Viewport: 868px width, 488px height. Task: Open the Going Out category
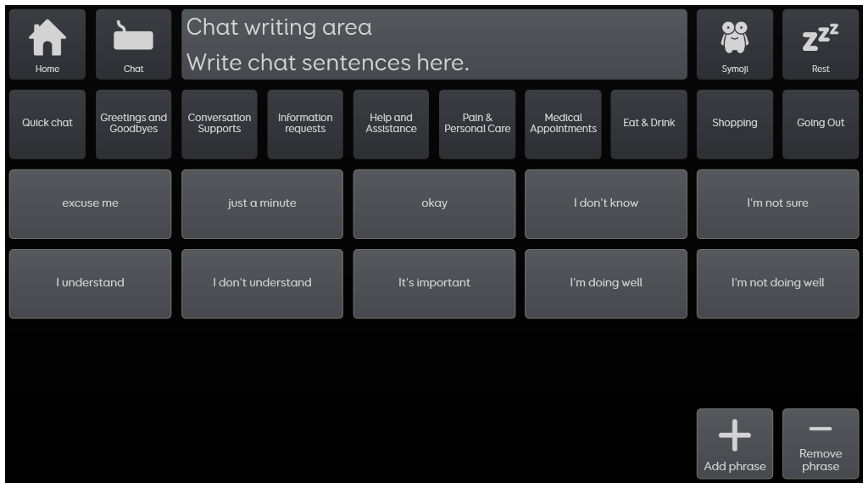pyautogui.click(x=821, y=124)
